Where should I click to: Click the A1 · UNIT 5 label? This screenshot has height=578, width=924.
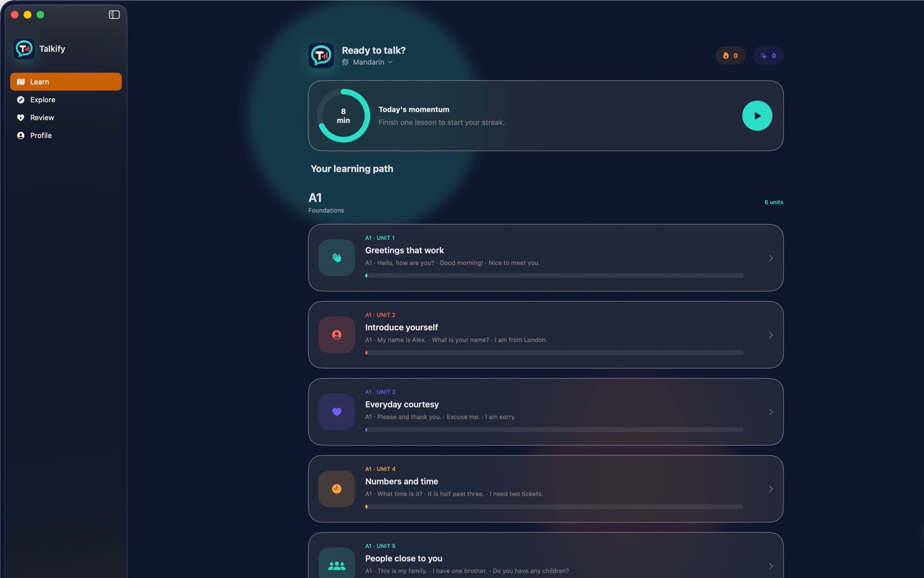(x=380, y=546)
